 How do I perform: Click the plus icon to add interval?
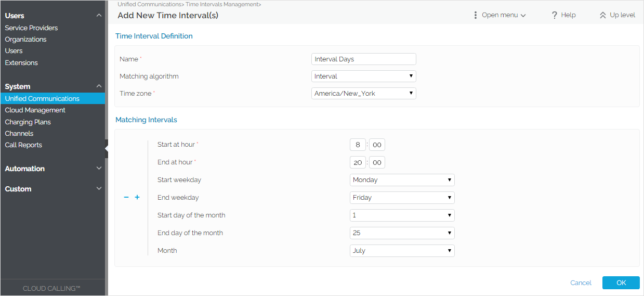[x=137, y=198]
